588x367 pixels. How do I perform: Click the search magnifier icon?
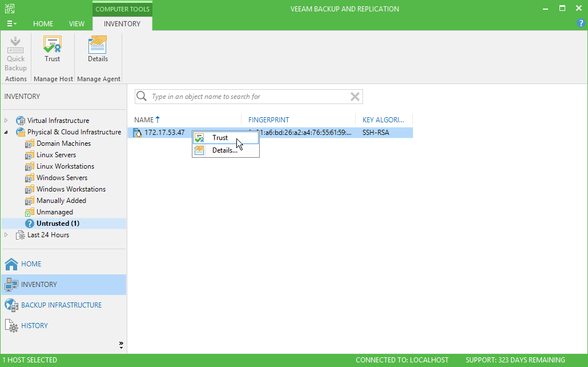[x=142, y=96]
